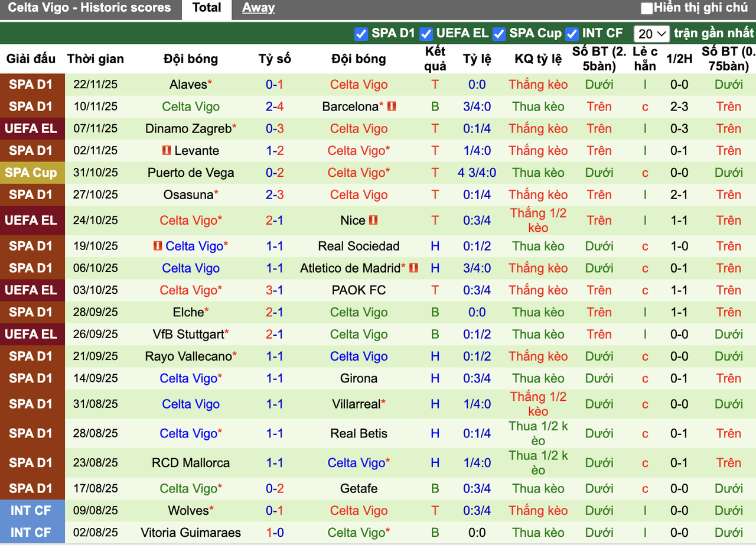Open Osasuna team link

pyautogui.click(x=188, y=194)
